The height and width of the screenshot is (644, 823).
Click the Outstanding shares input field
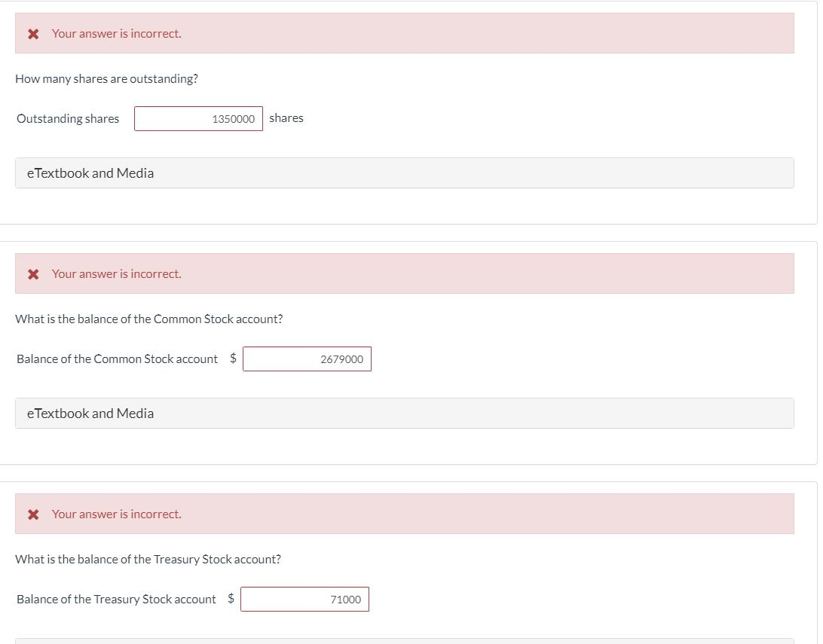198,118
